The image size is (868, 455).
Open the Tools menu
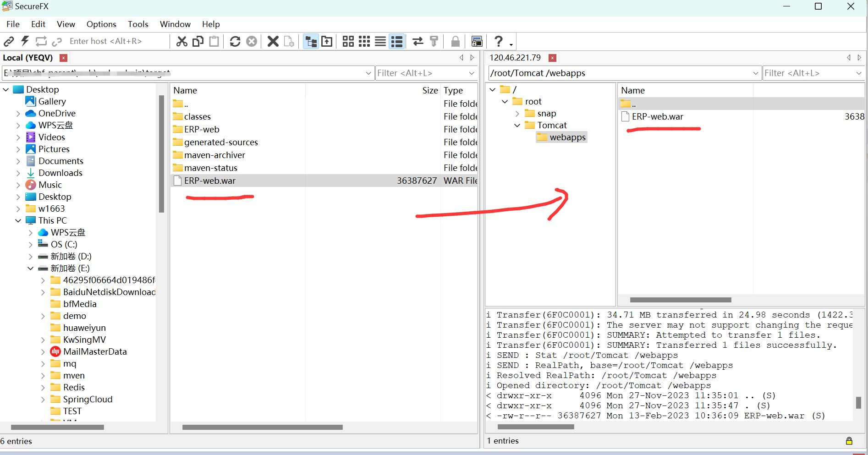(138, 24)
